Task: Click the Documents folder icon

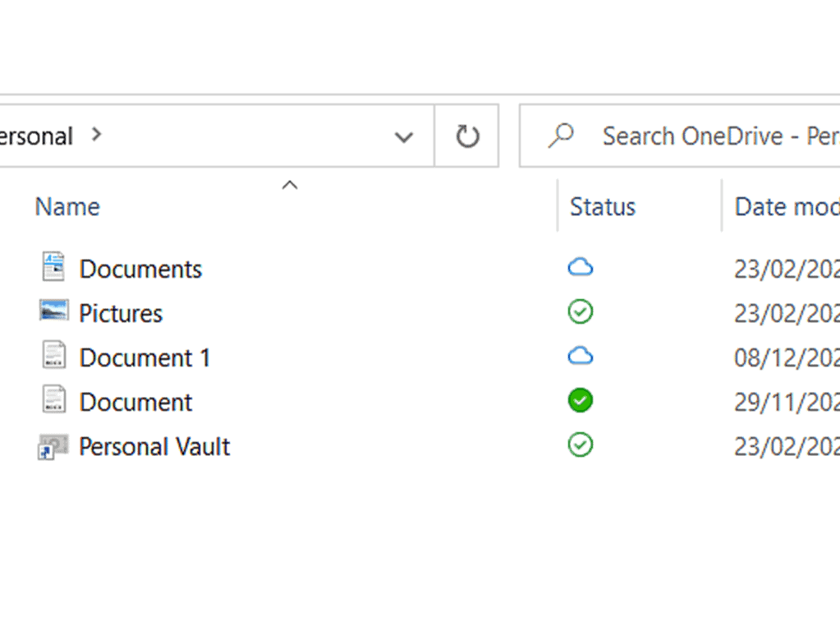Action: pos(53,266)
